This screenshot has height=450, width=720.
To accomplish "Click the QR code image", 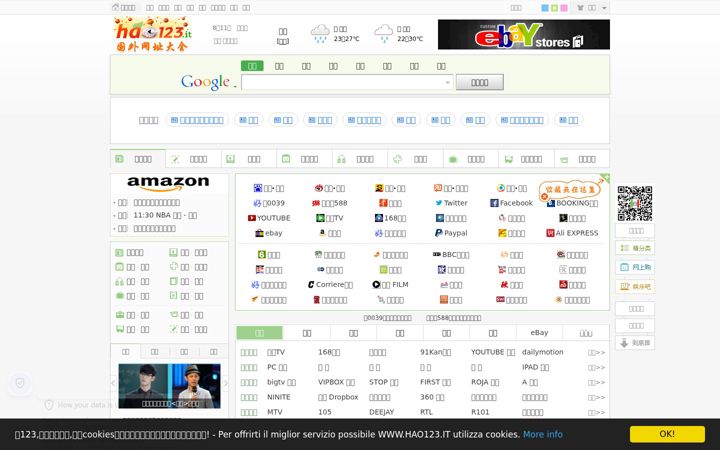I will [635, 203].
